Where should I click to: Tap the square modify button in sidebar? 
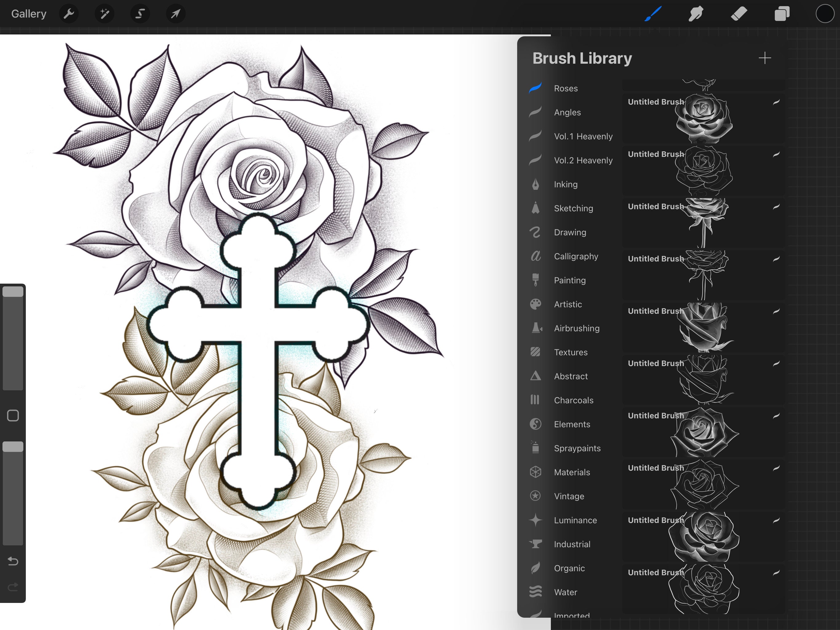[x=13, y=415]
